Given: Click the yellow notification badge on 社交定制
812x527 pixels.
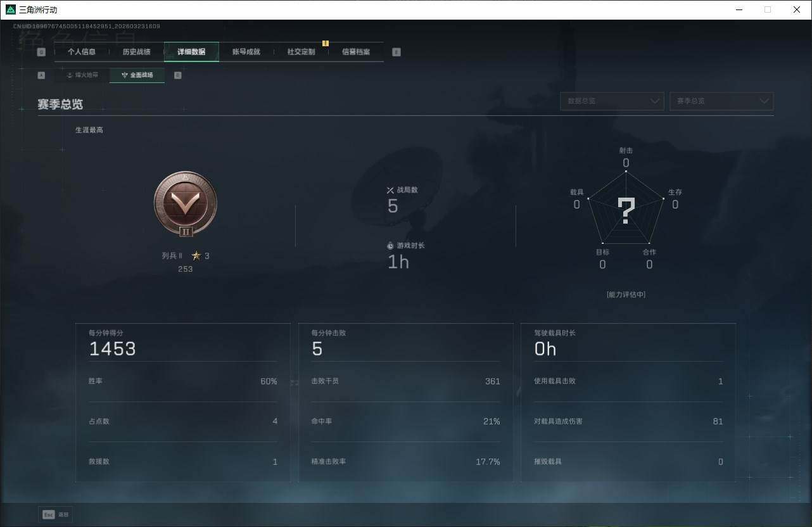Looking at the screenshot, I should click(326, 43).
